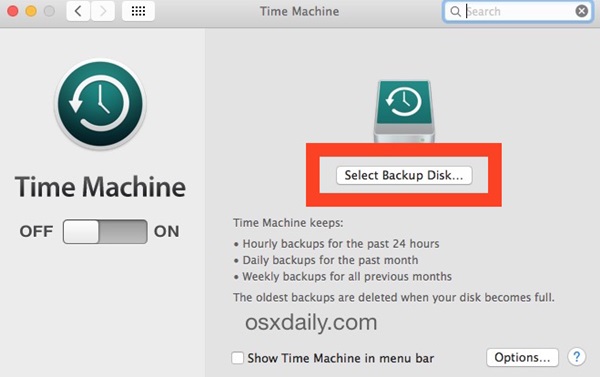Focus the Search field
This screenshot has width=600, height=377.
point(518,11)
